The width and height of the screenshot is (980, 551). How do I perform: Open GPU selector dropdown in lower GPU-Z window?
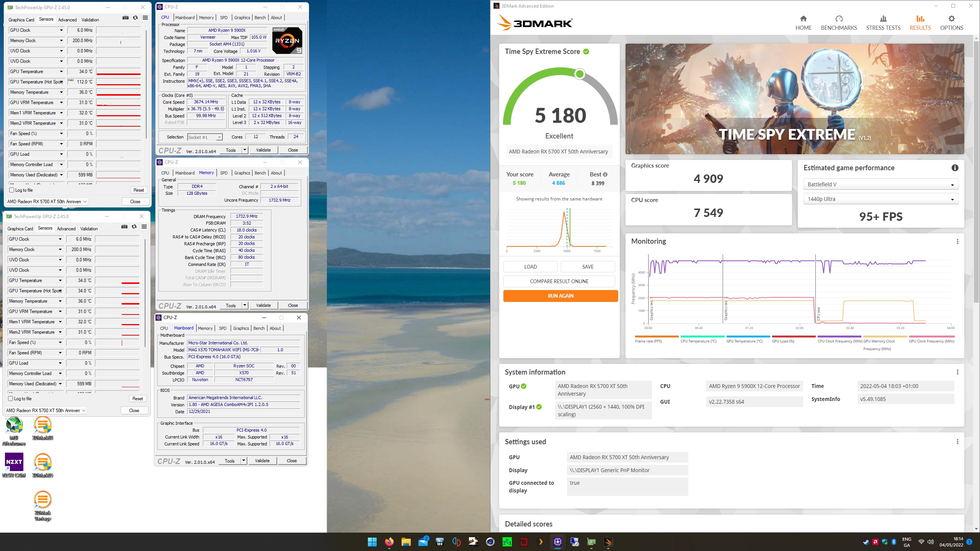point(46,411)
